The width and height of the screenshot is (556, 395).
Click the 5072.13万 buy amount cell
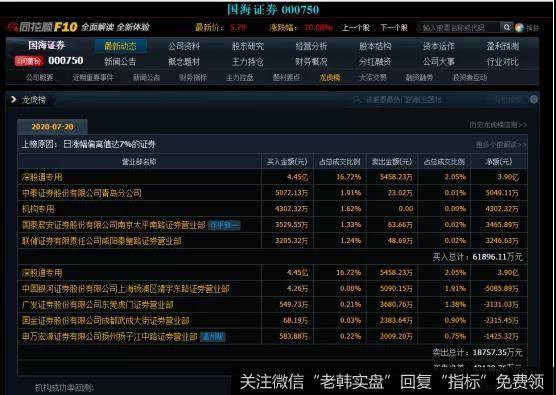pyautogui.click(x=291, y=193)
